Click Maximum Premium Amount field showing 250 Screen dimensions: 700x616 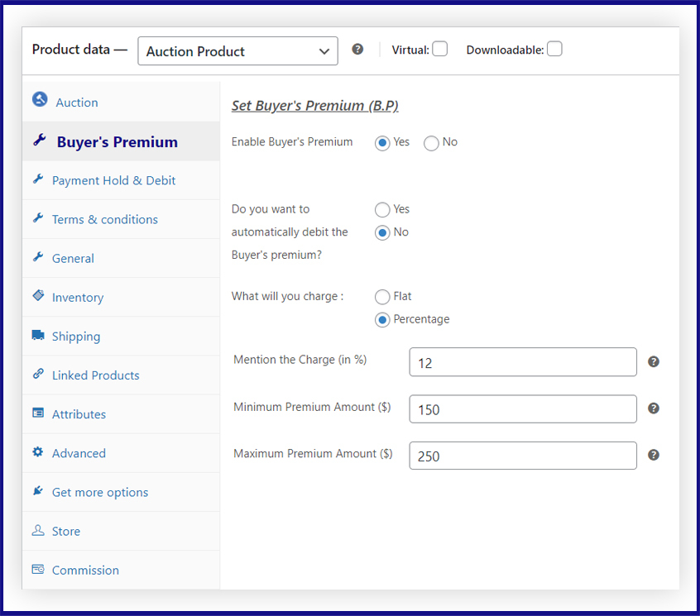pyautogui.click(x=523, y=456)
